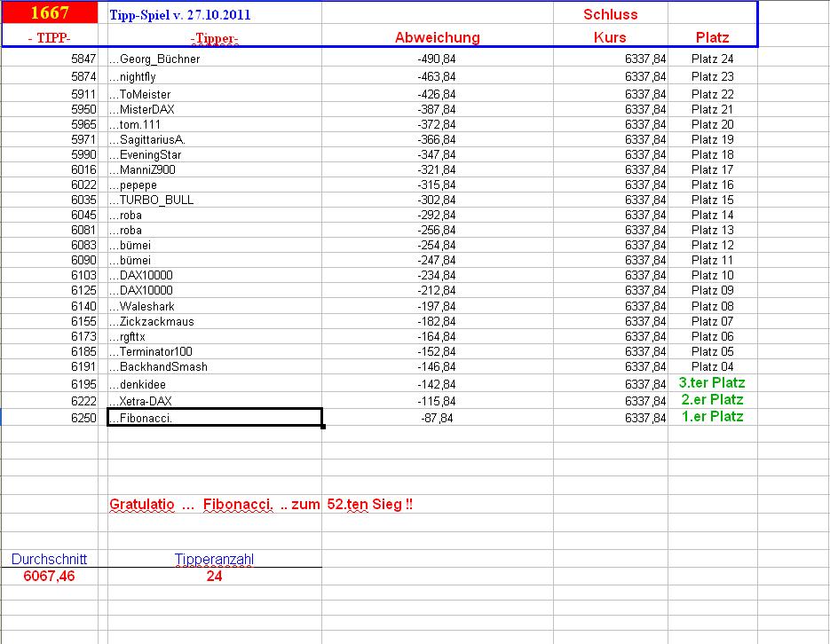Select deviation cell -254,84
Viewport: 830px width, 644px height.
[x=438, y=246]
